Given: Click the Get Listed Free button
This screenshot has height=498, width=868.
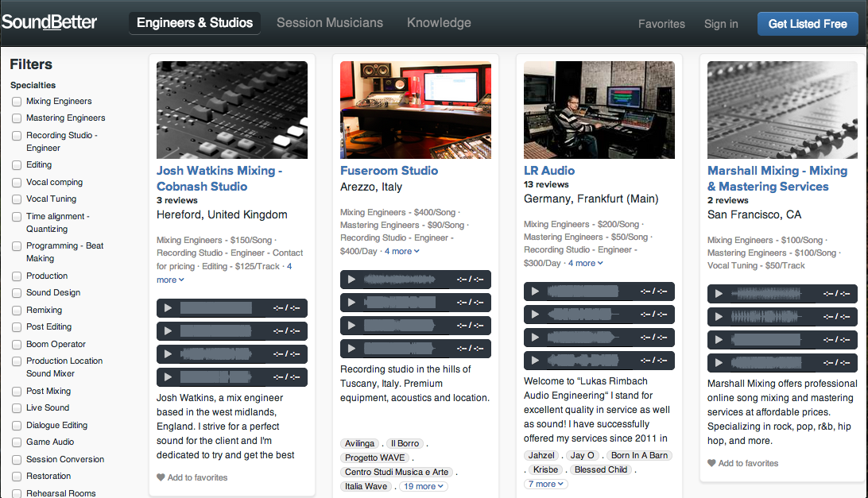Looking at the screenshot, I should 808,24.
